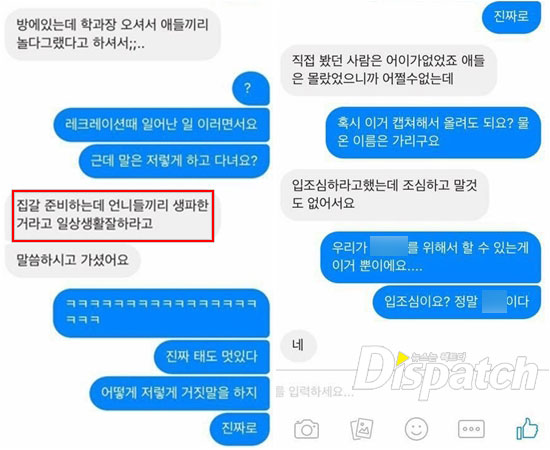The height and width of the screenshot is (450, 550).
Task: Click the '레크레이션때 일어난 일' blue message
Action: click(161, 125)
